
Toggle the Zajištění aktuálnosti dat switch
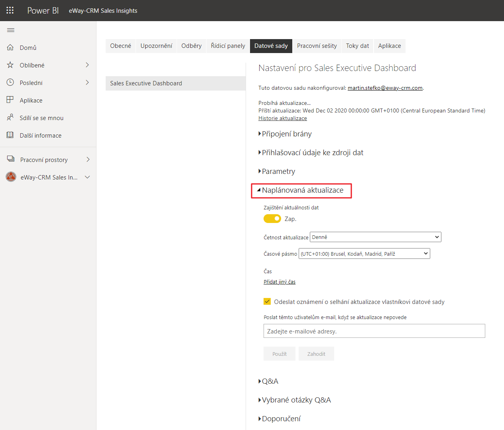click(x=272, y=219)
